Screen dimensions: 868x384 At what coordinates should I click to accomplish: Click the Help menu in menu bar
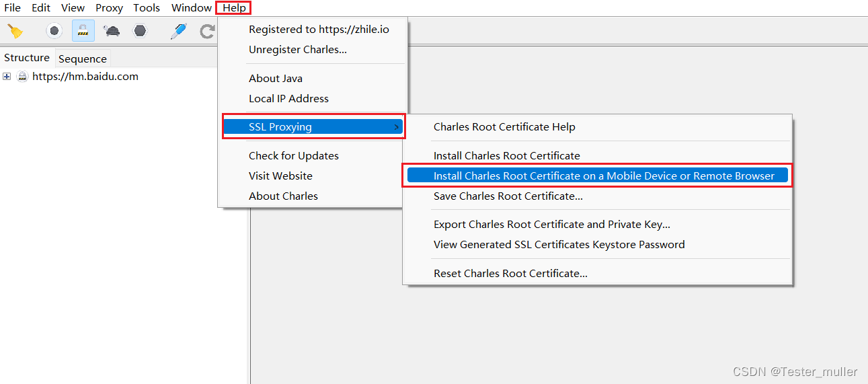(x=234, y=8)
